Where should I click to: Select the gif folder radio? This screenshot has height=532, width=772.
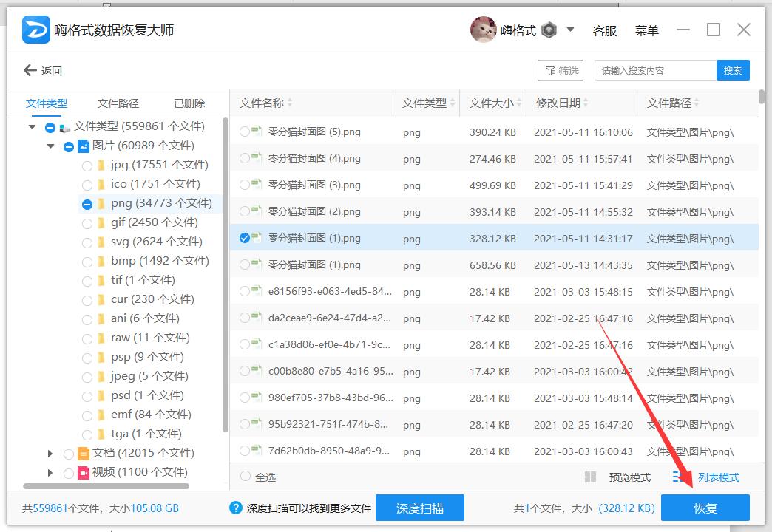pos(87,223)
